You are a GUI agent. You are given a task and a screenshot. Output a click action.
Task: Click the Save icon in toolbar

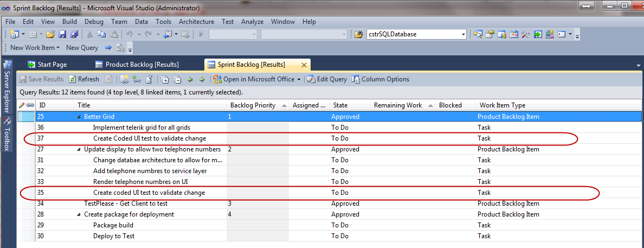(62, 34)
